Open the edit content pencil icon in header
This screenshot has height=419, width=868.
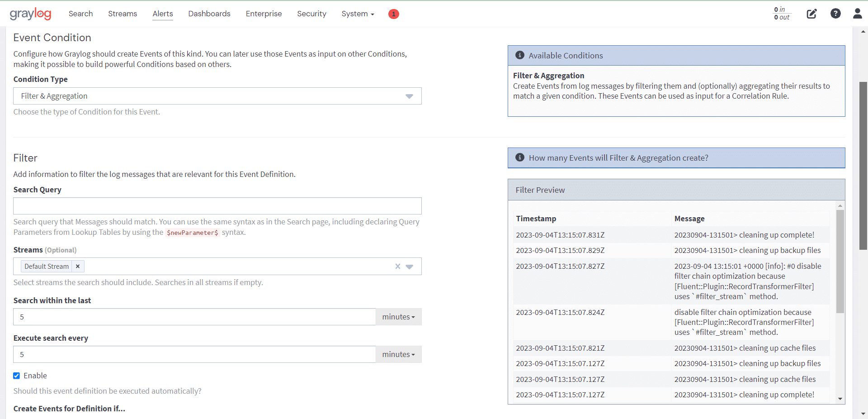click(811, 14)
